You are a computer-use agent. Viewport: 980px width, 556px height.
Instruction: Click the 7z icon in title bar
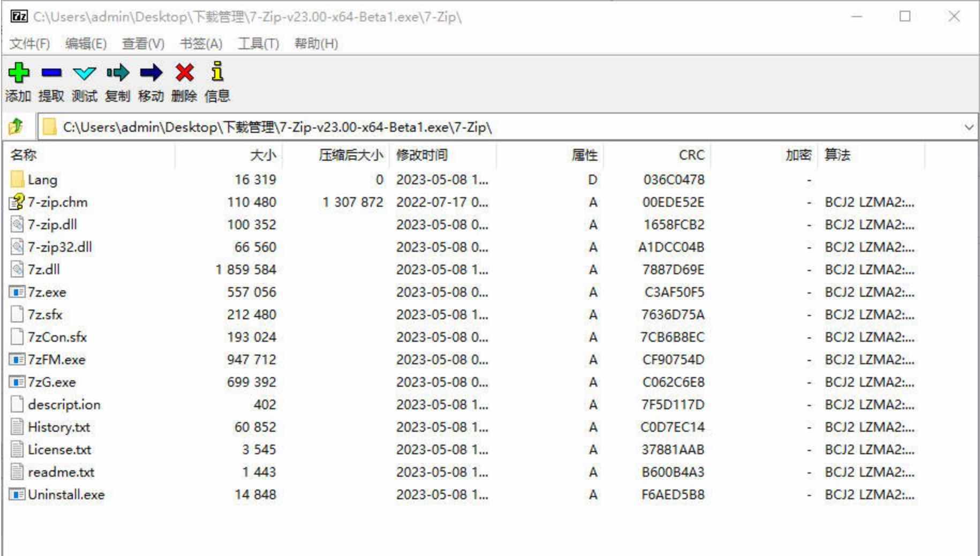(x=19, y=16)
